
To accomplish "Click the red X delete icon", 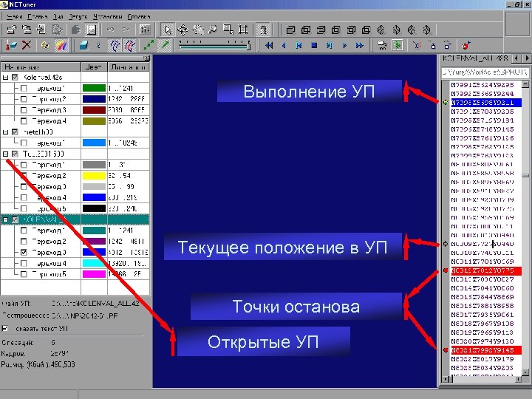I will pyautogui.click(x=27, y=45).
